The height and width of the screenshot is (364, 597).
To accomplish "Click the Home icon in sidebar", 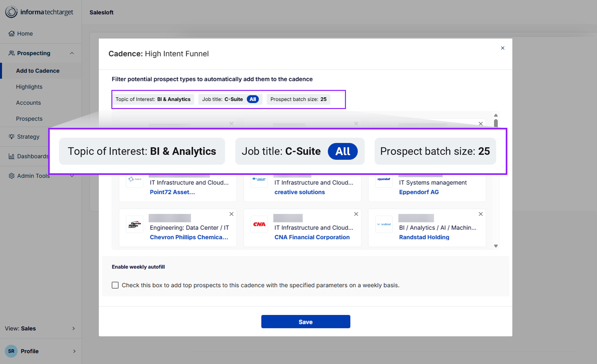I will coord(12,34).
